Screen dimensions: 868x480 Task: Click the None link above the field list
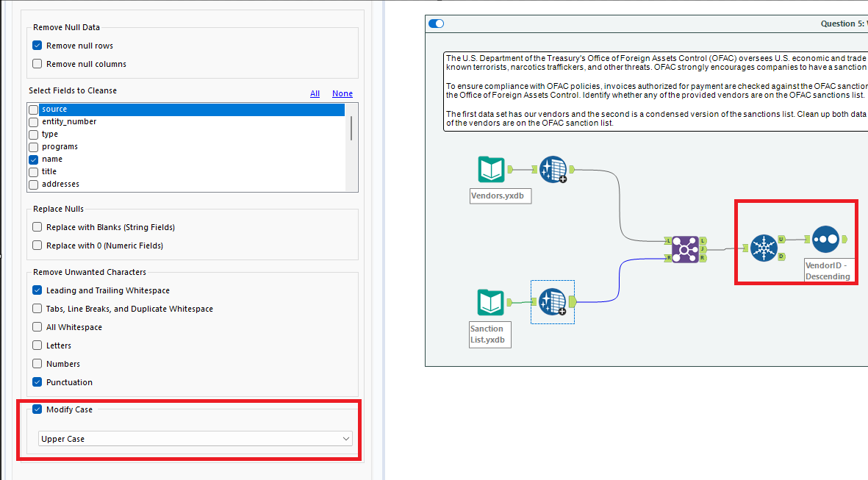(x=342, y=93)
